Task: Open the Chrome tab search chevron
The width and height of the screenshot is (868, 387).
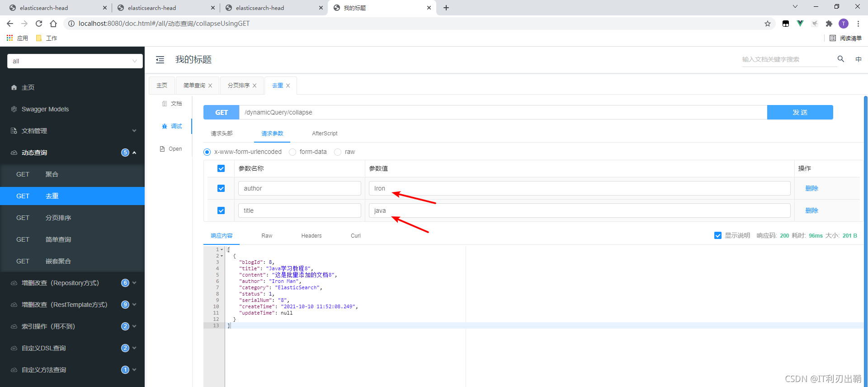Action: point(795,7)
